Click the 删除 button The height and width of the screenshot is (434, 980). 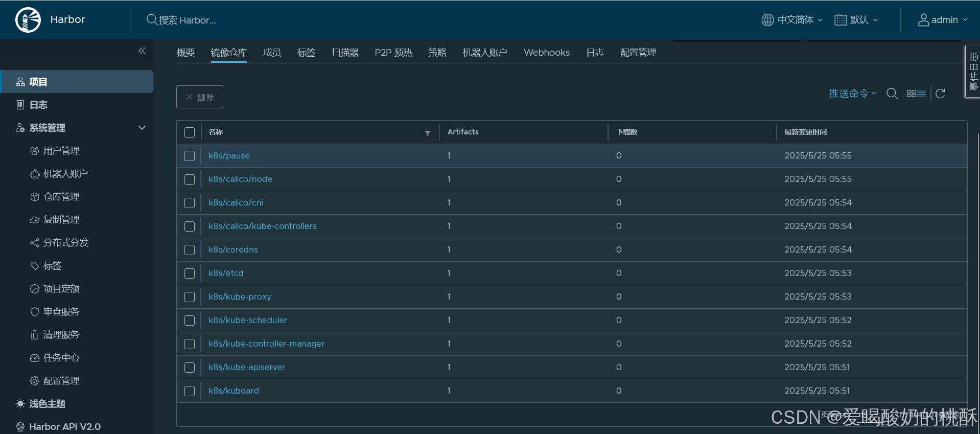point(200,97)
